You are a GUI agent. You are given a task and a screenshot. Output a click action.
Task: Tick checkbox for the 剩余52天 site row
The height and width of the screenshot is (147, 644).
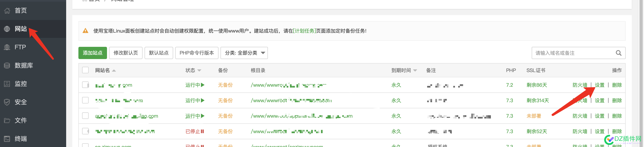tap(86, 131)
